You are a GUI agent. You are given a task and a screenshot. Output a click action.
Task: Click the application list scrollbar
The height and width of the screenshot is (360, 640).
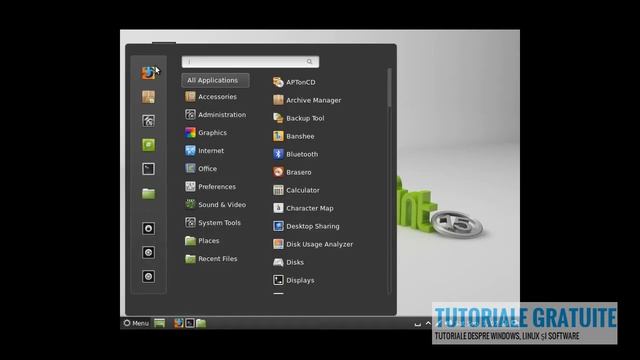(x=389, y=88)
